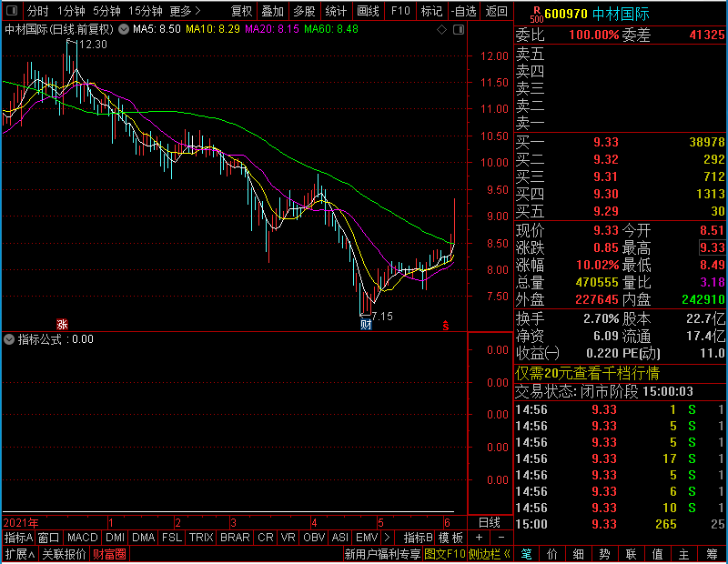Expand the MA indicator dropdown arrow

(x=124, y=29)
